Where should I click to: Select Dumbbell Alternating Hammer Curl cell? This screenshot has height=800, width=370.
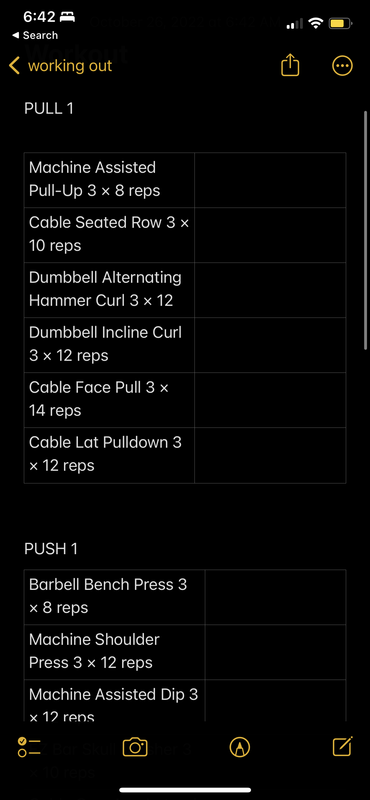click(x=109, y=290)
